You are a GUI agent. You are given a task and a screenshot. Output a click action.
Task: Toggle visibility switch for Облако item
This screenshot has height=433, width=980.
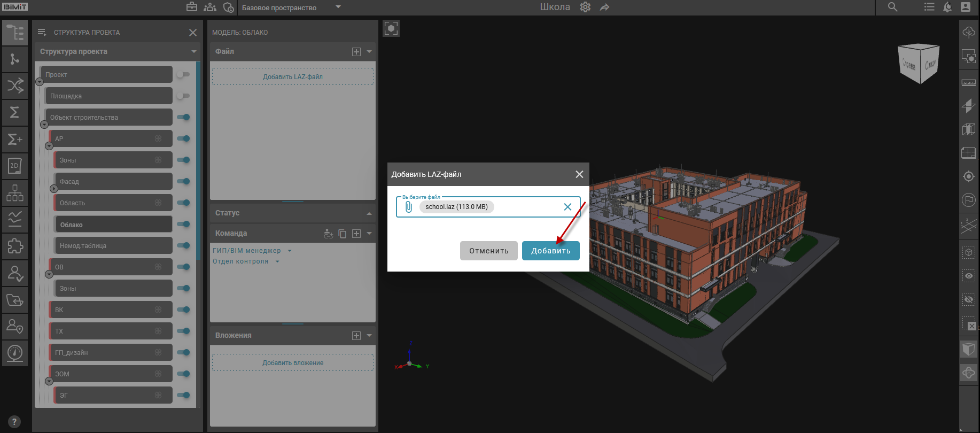pos(183,224)
